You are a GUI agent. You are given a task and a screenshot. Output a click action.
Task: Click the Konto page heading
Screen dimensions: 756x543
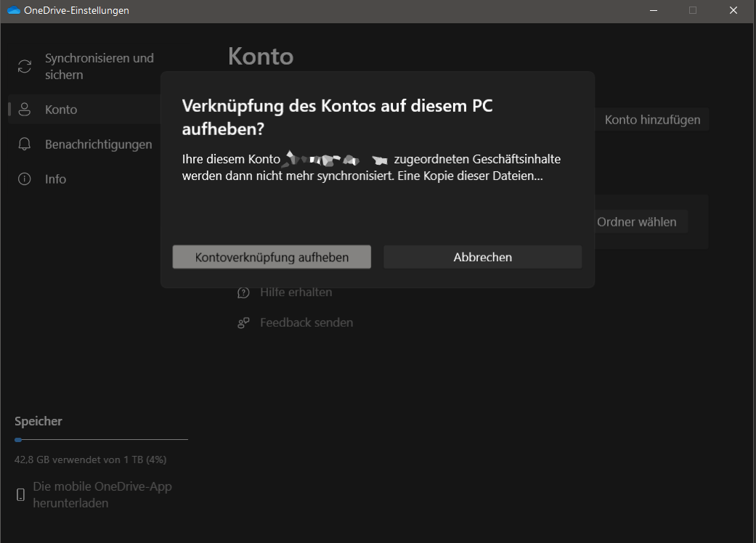tap(261, 57)
